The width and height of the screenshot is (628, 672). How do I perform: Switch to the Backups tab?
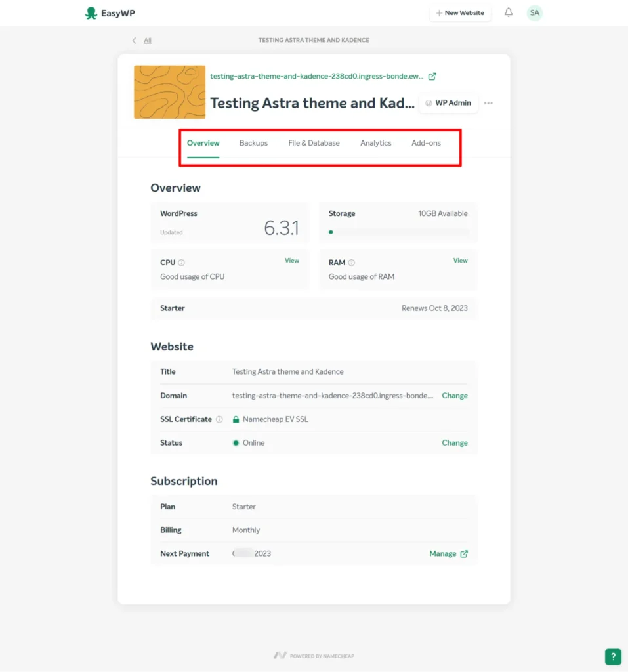pos(253,142)
